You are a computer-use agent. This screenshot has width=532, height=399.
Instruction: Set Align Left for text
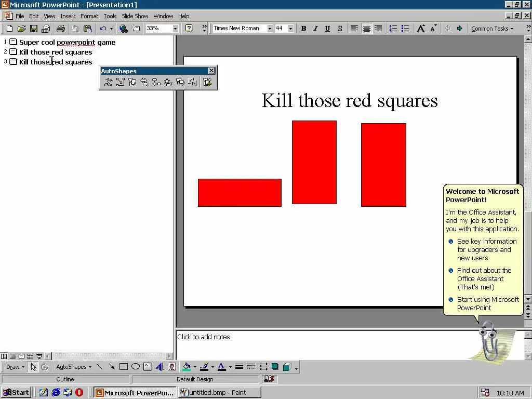click(x=354, y=29)
